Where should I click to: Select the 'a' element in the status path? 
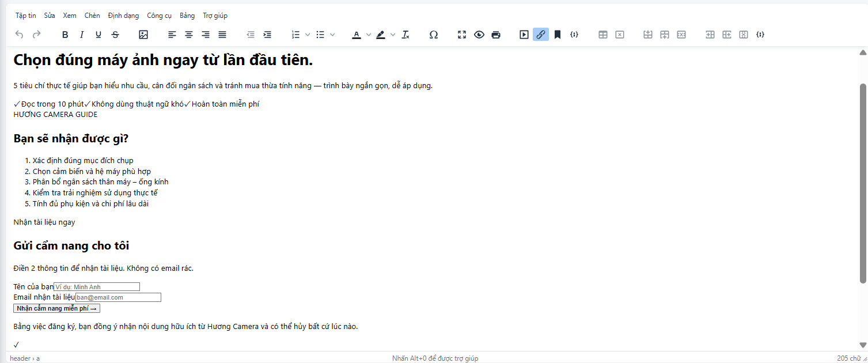click(x=38, y=358)
